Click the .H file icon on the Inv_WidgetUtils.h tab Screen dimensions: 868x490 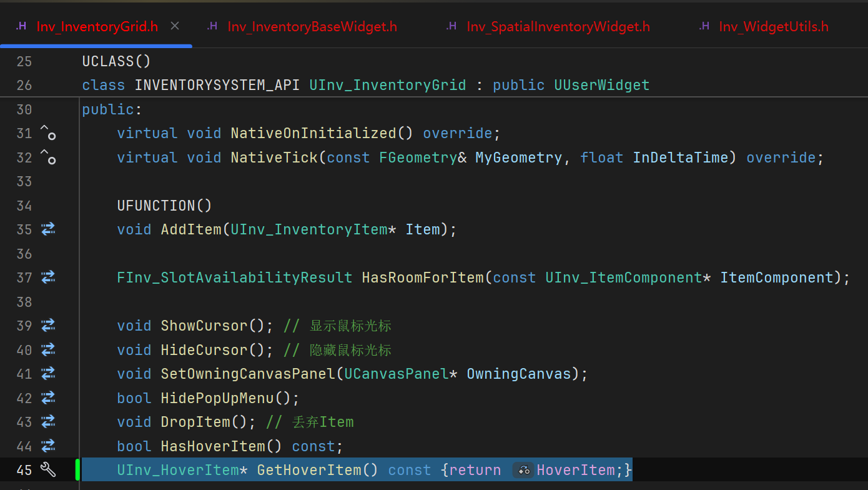[704, 26]
